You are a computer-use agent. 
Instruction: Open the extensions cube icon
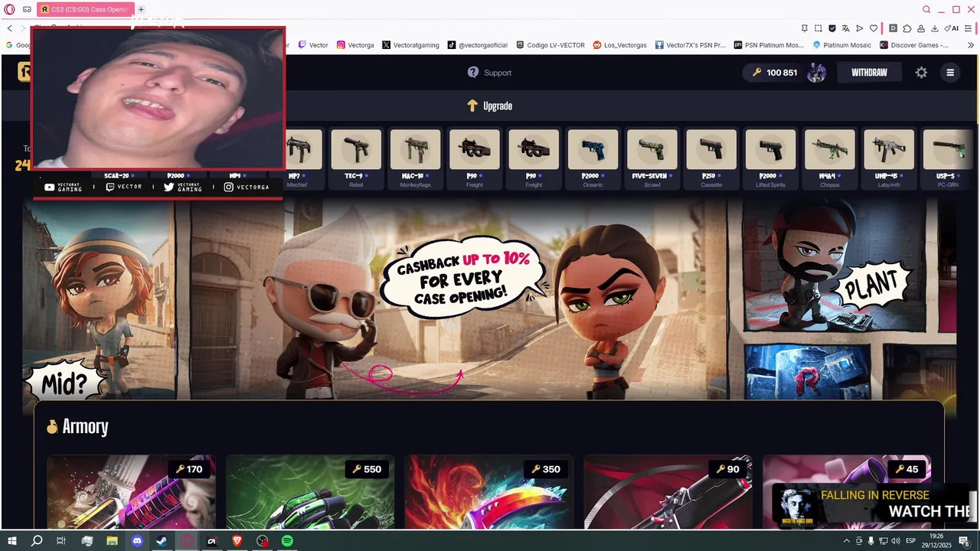pyautogui.click(x=907, y=28)
